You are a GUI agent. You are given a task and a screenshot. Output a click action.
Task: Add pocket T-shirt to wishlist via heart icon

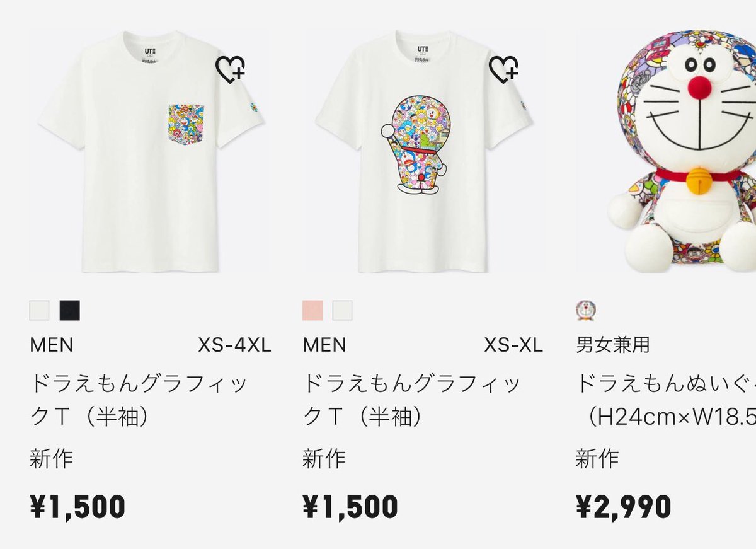[x=230, y=69]
